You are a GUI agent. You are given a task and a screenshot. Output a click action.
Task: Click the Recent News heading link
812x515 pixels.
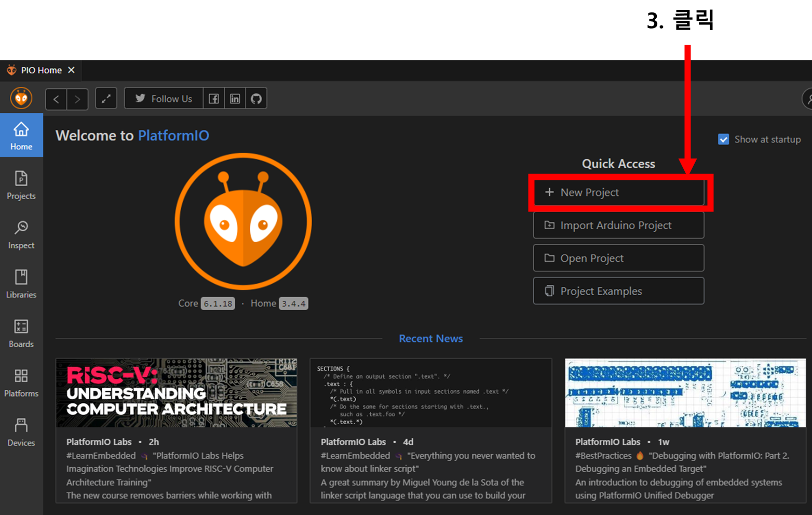point(431,338)
